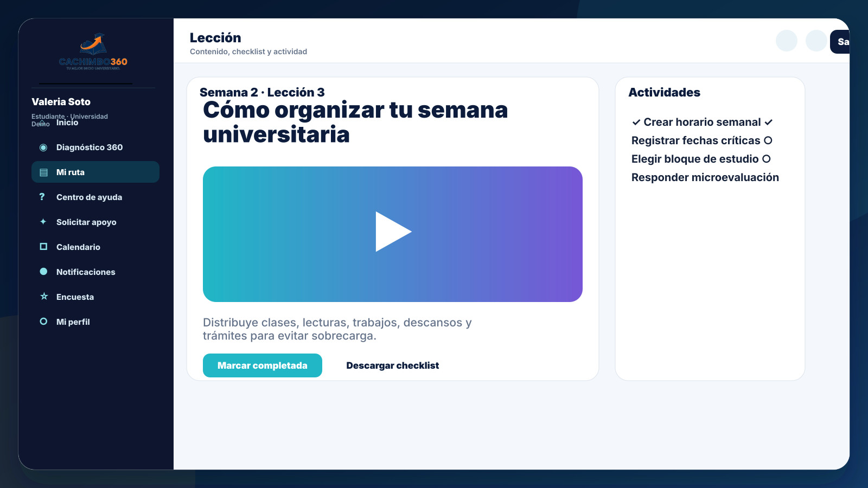
Task: Click the Responder microevaluación activity
Action: (x=705, y=177)
